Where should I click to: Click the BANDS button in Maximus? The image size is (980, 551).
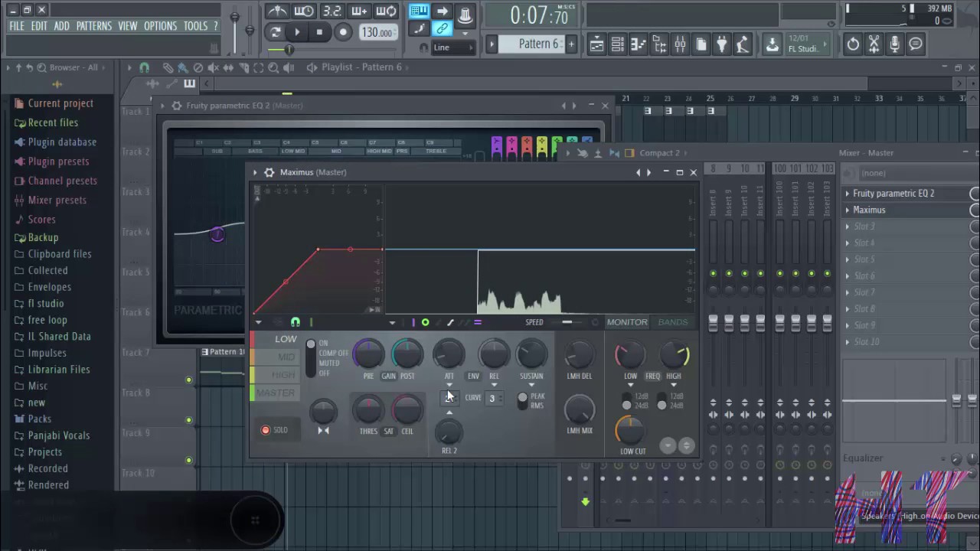coord(673,322)
